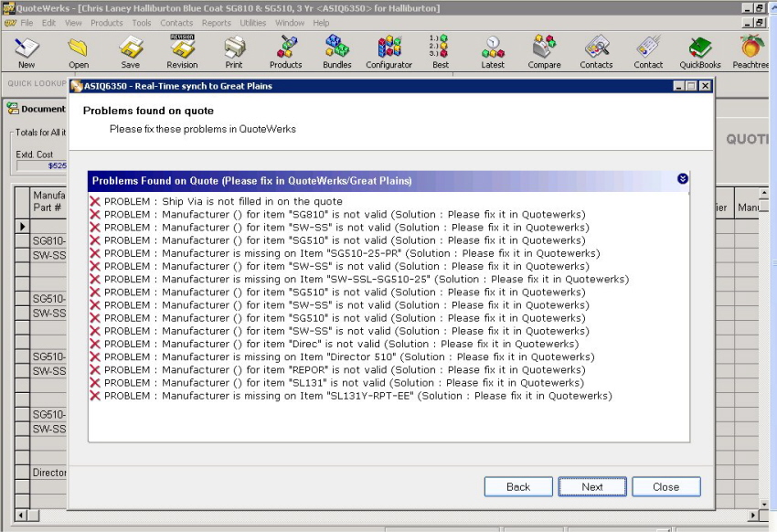Click the Quick Lookup label

click(x=37, y=83)
